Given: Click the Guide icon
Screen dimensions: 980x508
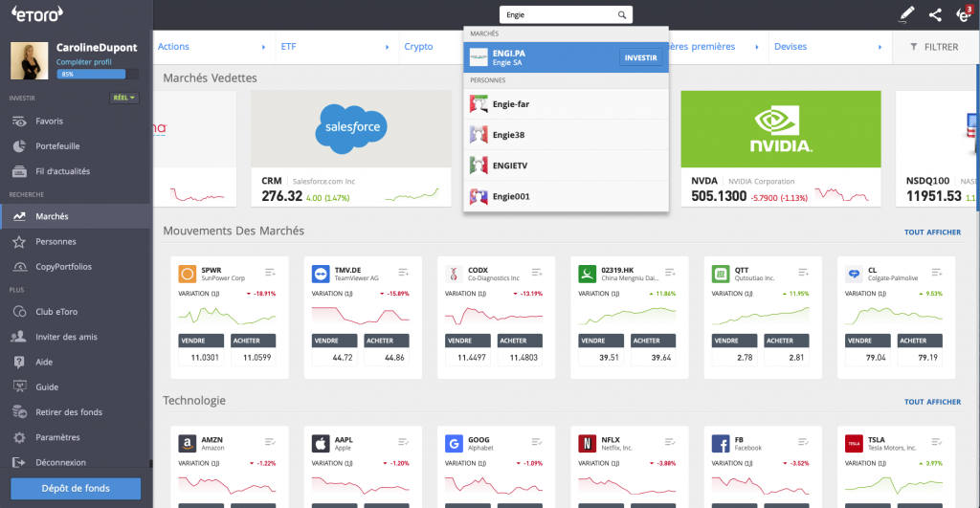Looking at the screenshot, I should 19,387.
